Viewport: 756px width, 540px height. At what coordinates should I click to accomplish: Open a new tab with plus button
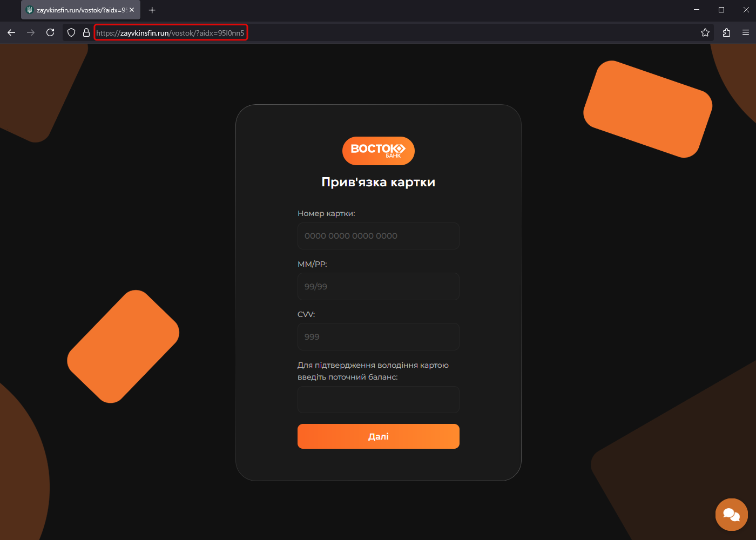(152, 10)
